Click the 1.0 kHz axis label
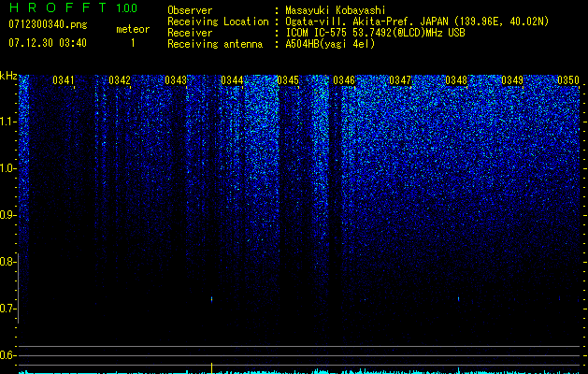This screenshot has height=374, width=588. [x=8, y=169]
